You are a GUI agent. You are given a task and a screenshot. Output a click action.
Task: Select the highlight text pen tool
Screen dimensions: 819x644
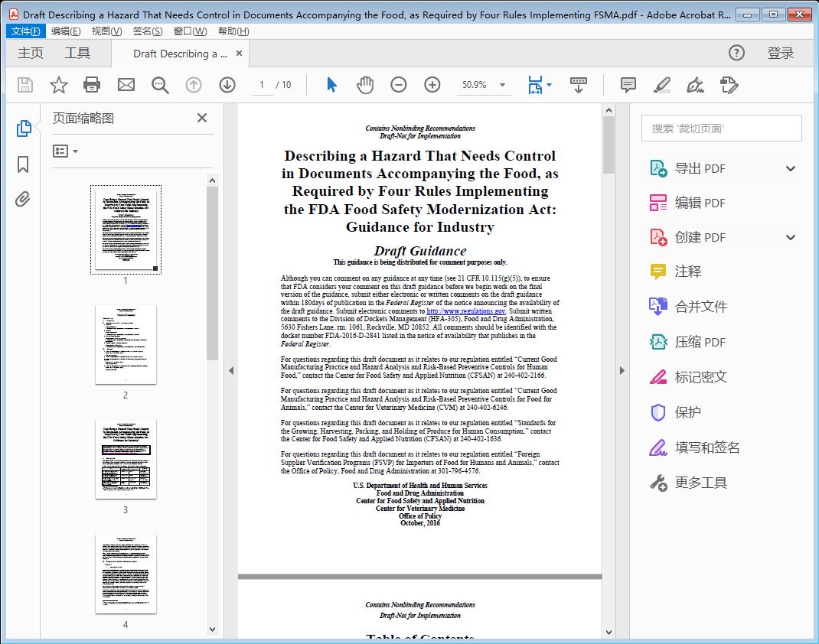662,85
